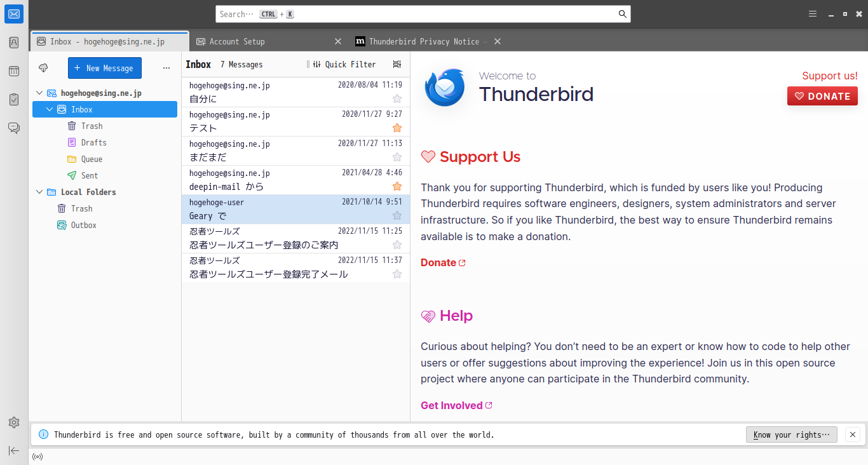Unstar the テスト message
This screenshot has height=465, width=868.
coord(397,128)
